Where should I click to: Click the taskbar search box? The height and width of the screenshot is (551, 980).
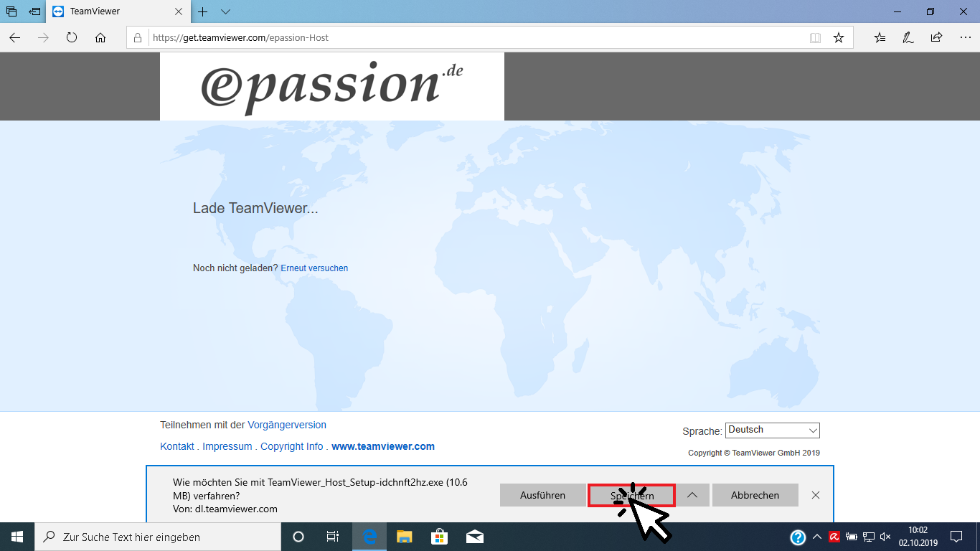pos(158,537)
